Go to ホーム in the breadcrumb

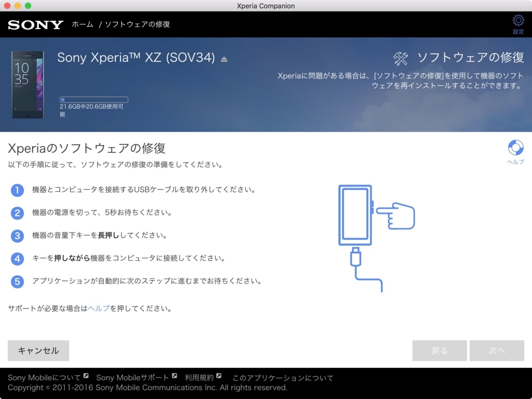83,24
